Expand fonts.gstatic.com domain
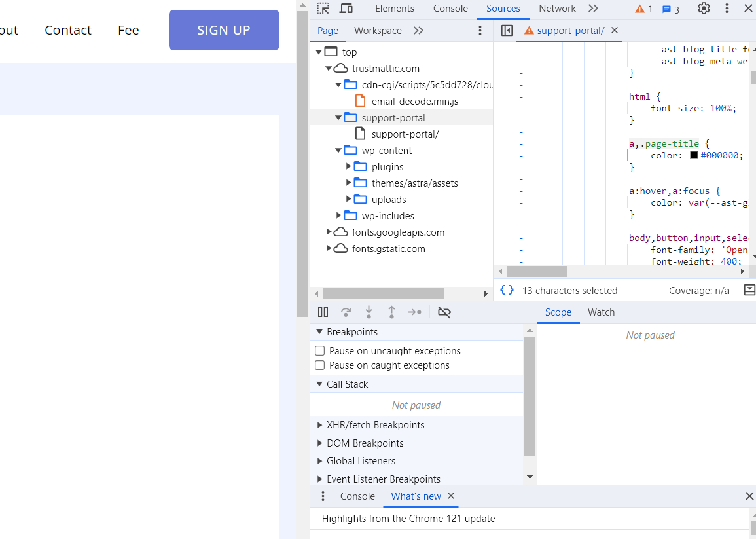Viewport: 756px width, 539px height. click(329, 248)
